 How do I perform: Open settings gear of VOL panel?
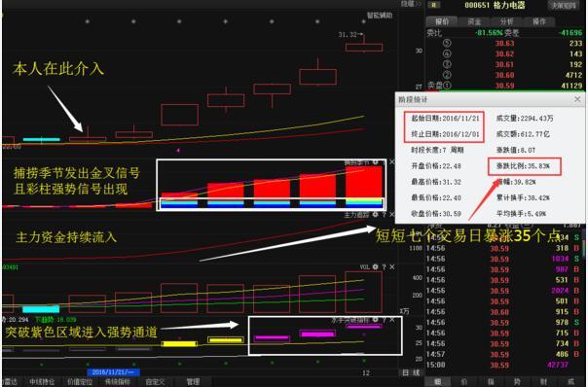376,267
